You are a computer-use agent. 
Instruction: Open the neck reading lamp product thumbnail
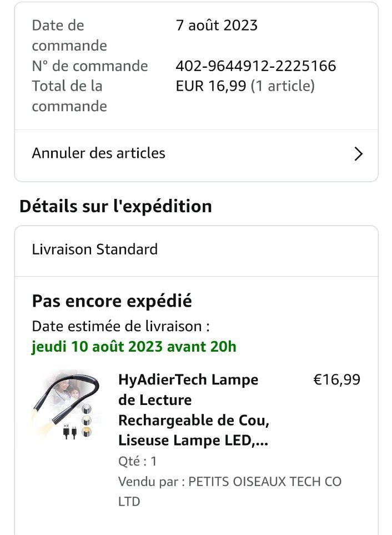pyautogui.click(x=66, y=406)
